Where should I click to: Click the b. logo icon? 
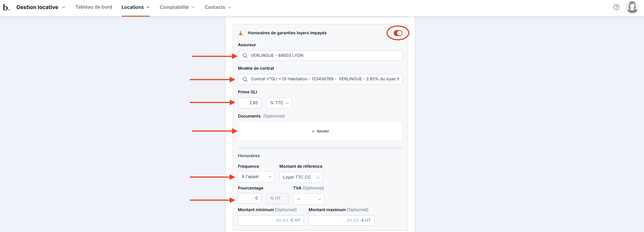click(x=6, y=8)
